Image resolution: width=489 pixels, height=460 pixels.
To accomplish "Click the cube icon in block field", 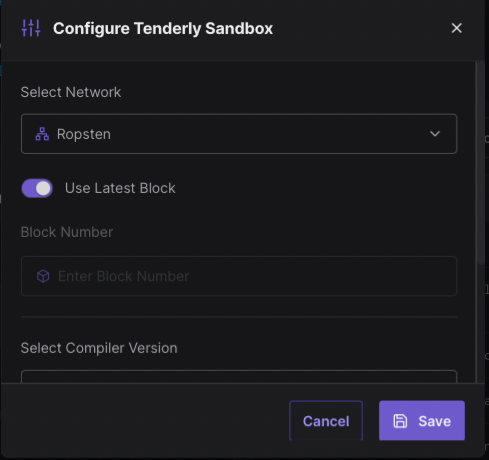I will (x=43, y=276).
